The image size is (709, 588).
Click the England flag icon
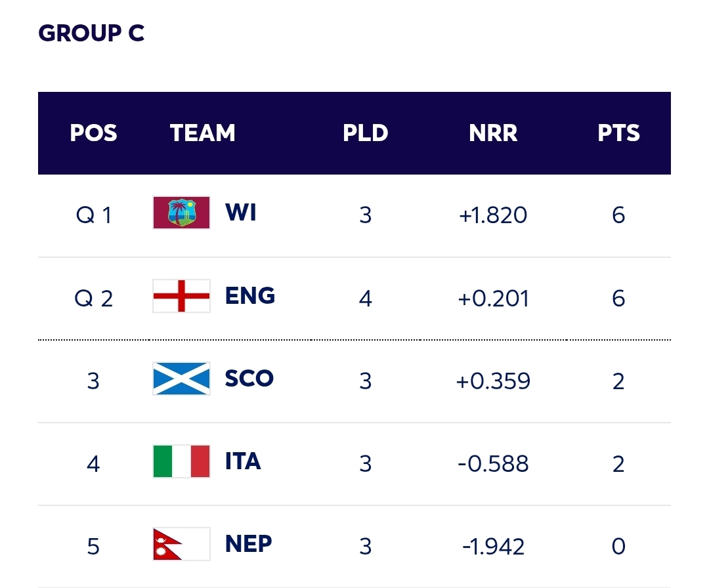coord(181,296)
